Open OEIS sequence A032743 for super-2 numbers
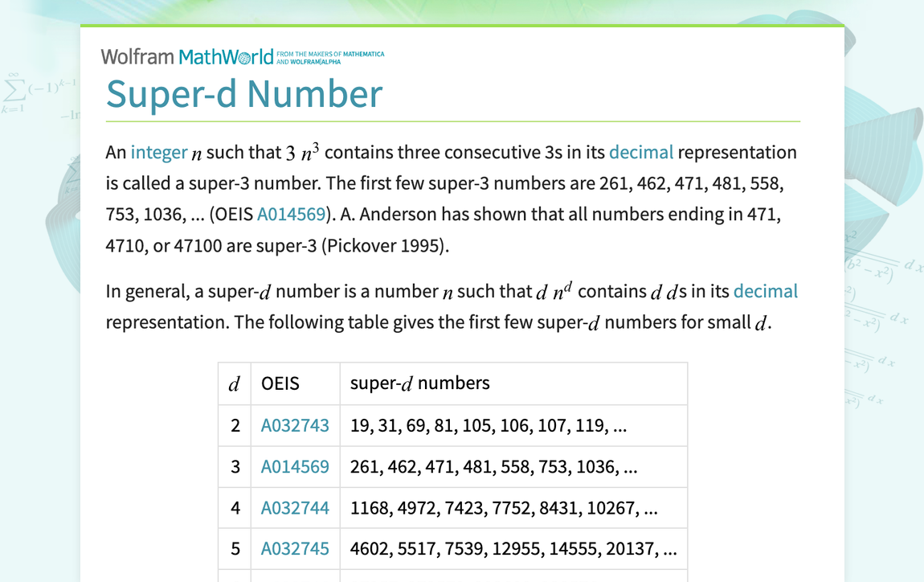Image resolution: width=924 pixels, height=582 pixels. tap(292, 424)
